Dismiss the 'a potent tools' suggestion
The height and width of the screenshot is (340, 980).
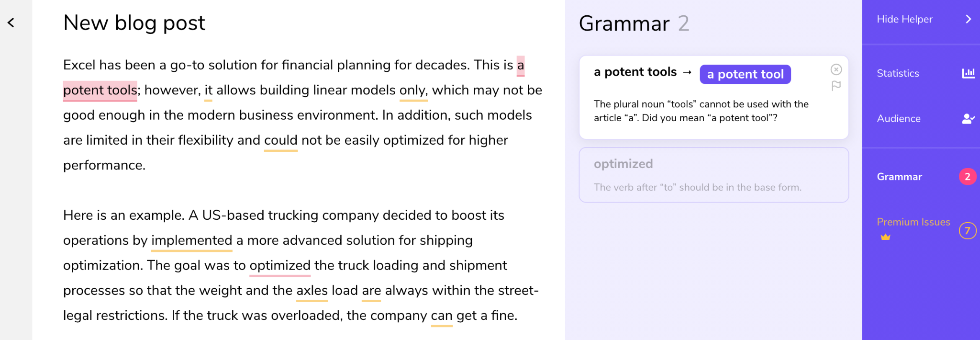[x=836, y=70]
